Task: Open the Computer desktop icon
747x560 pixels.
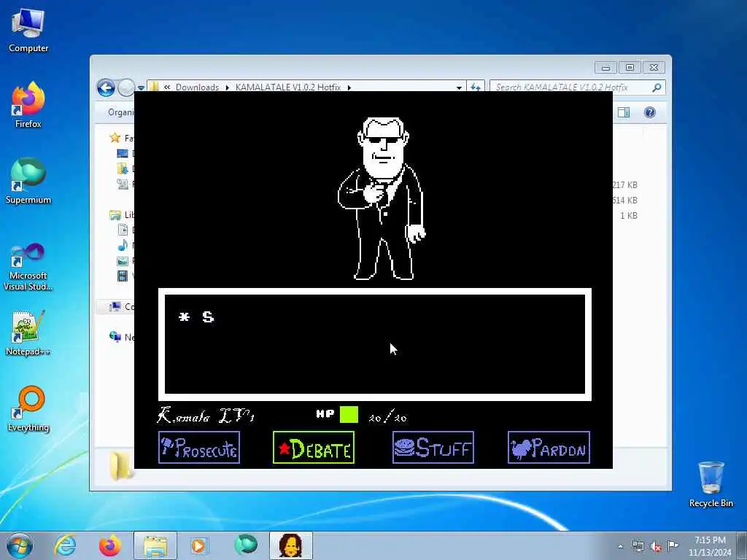Action: pos(28,29)
